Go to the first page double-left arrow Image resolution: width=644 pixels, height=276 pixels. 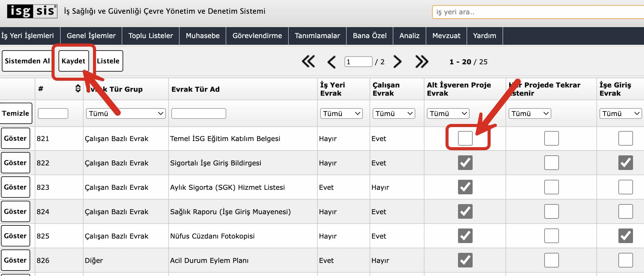pos(308,62)
